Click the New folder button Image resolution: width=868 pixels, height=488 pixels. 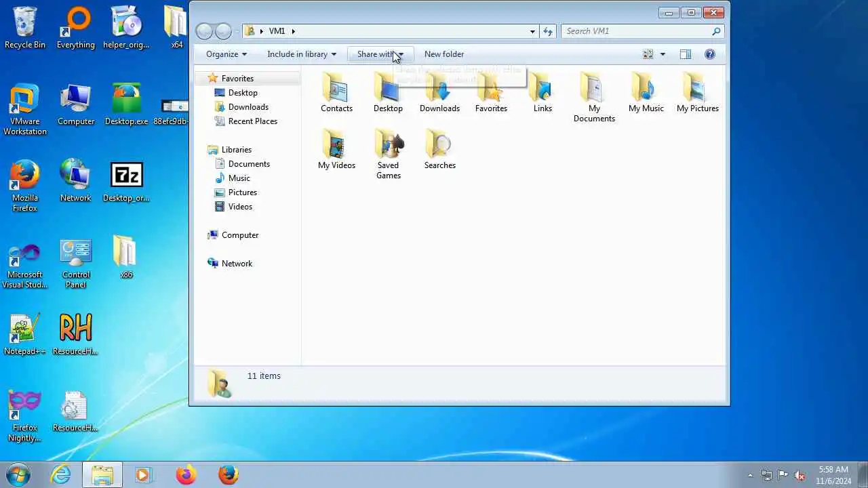point(444,54)
